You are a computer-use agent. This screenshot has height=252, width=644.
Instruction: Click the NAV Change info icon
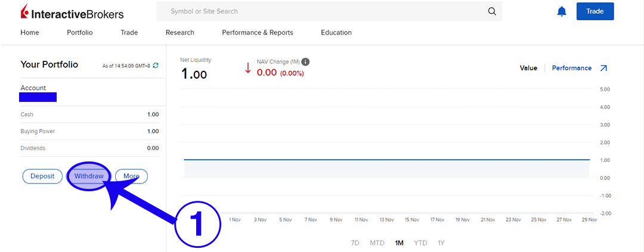click(305, 62)
